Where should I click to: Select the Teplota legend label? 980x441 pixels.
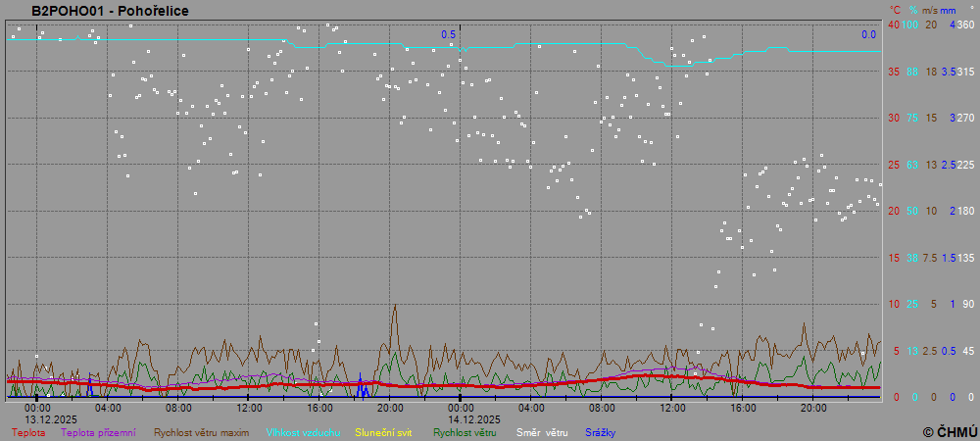pos(27,432)
